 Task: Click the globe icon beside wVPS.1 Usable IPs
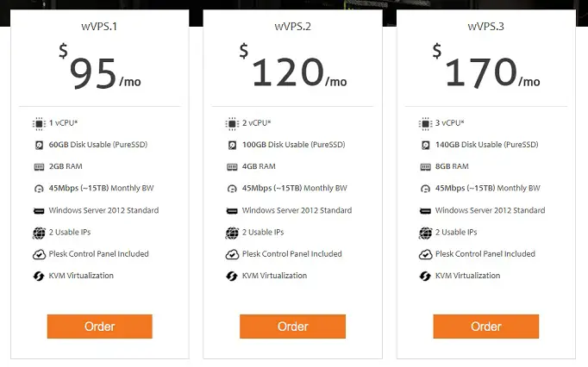tap(39, 233)
